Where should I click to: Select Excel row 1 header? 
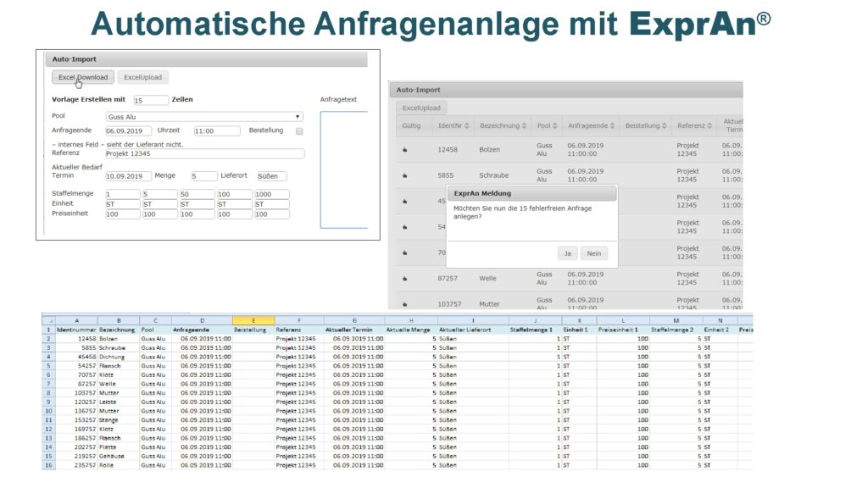[x=48, y=330]
